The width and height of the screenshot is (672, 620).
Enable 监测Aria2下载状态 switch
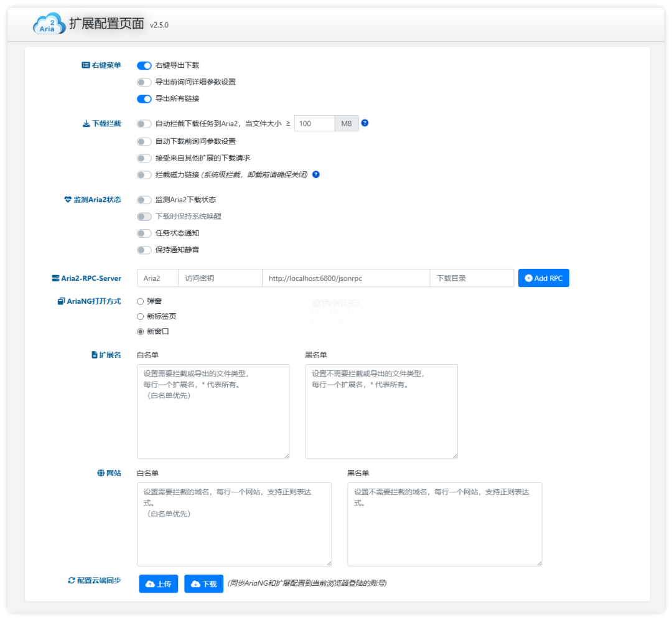click(144, 200)
